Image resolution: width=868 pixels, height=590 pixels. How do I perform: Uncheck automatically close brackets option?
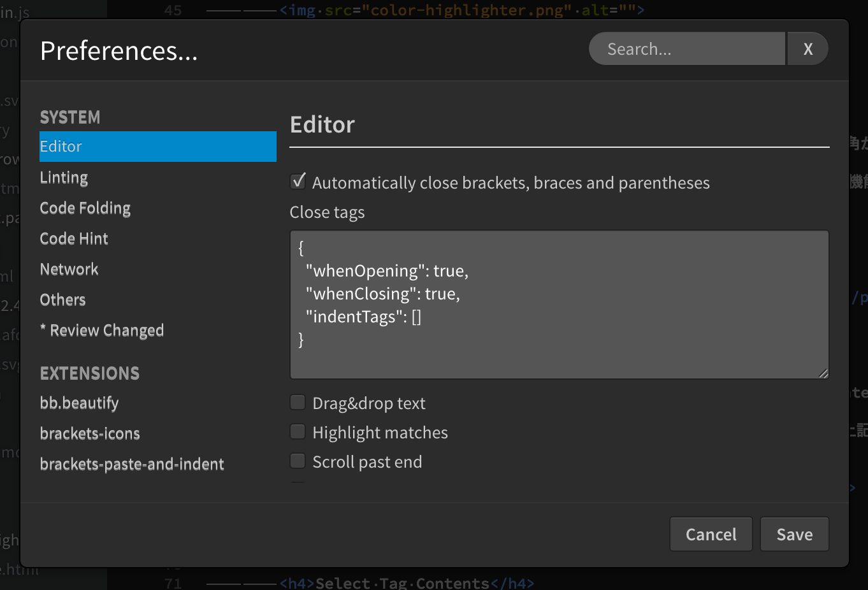298,182
